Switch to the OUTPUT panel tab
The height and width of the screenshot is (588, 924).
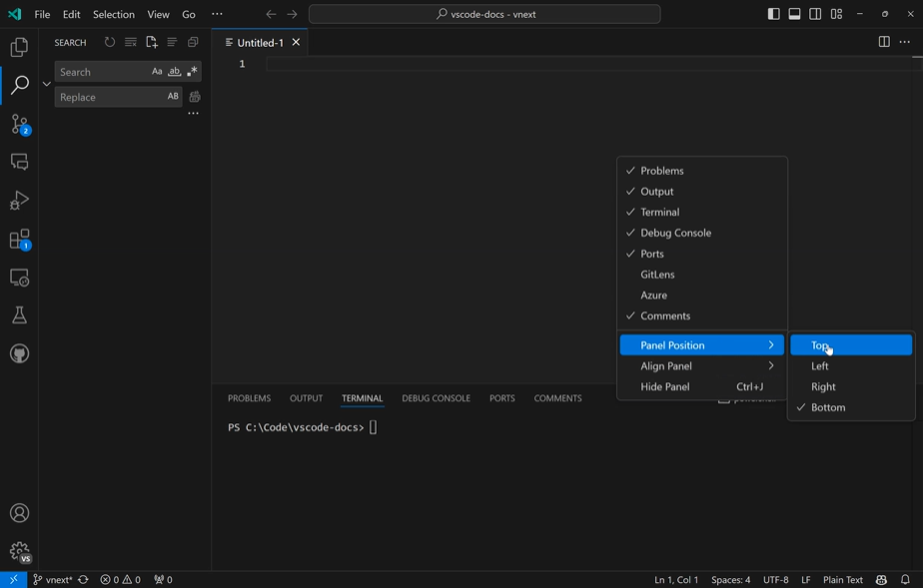coord(306,397)
